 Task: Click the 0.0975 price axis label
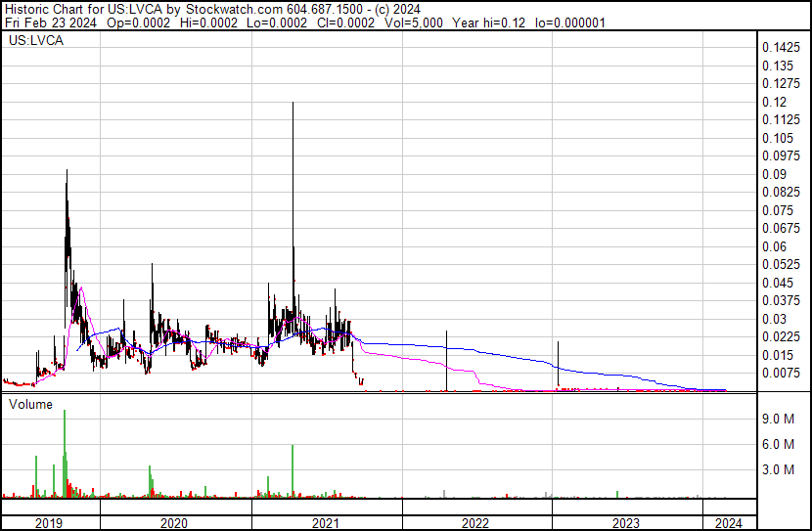tap(781, 155)
